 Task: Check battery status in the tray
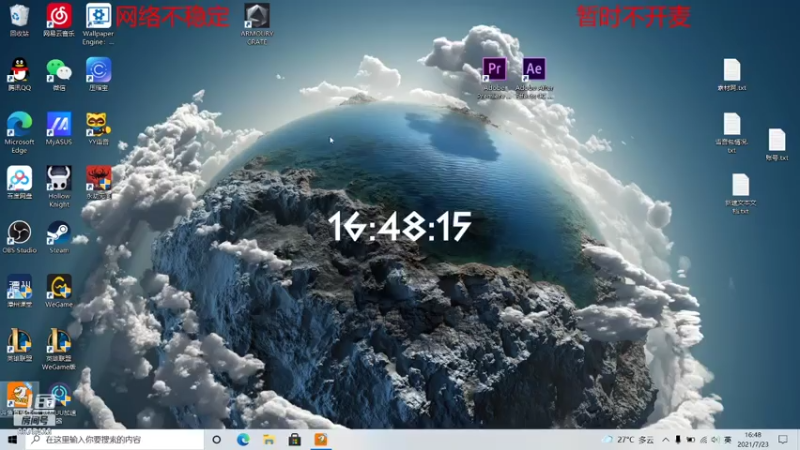690,439
